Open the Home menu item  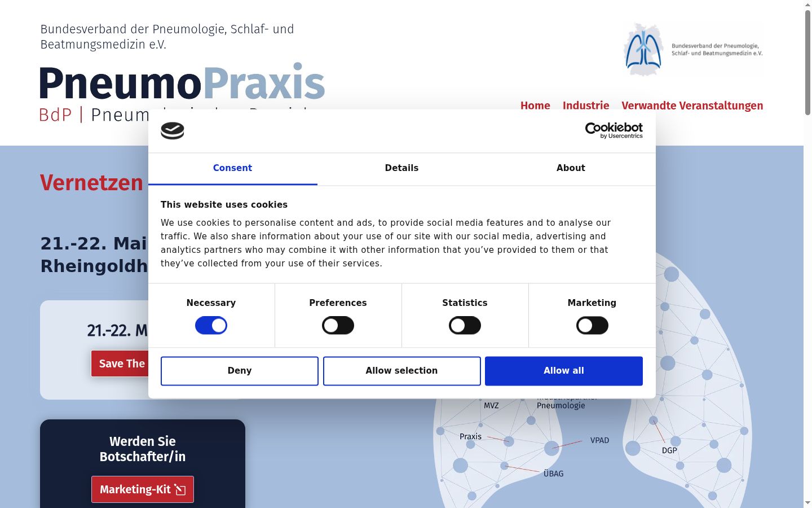click(x=535, y=106)
